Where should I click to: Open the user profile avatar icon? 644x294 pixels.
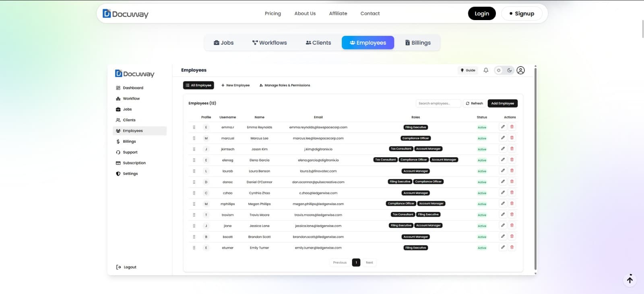point(520,70)
